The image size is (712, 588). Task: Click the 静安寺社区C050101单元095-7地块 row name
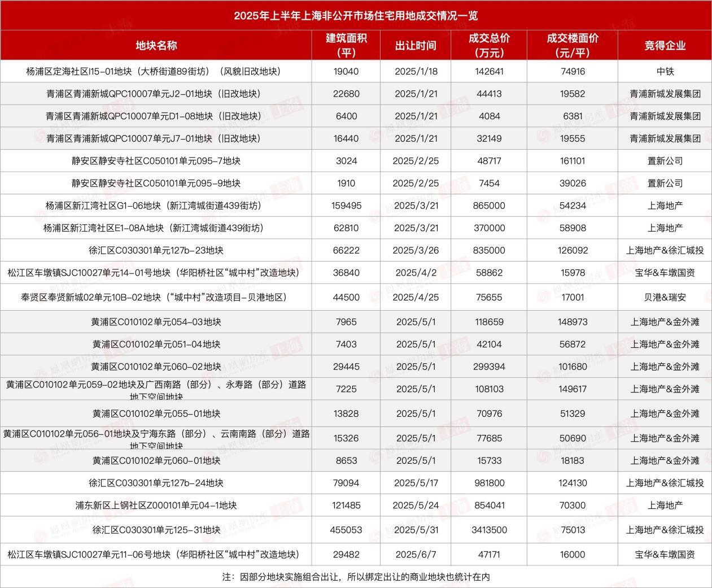click(x=156, y=161)
